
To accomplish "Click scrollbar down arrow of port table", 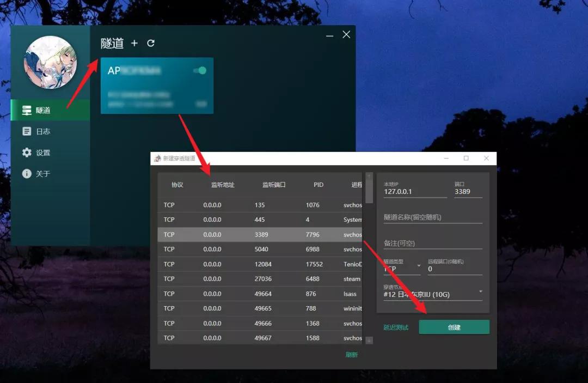I will 369,341.
